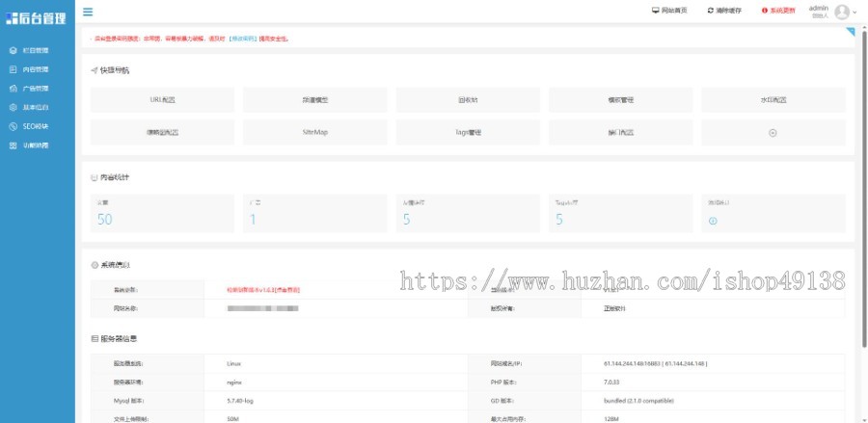Click the statistics card showing 50
The width and height of the screenshot is (868, 423).
(162, 214)
